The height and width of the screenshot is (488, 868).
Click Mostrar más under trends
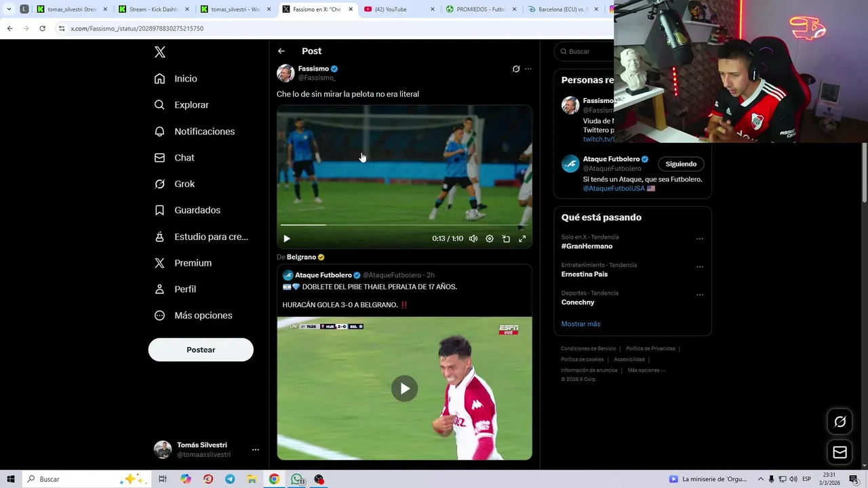(x=580, y=324)
